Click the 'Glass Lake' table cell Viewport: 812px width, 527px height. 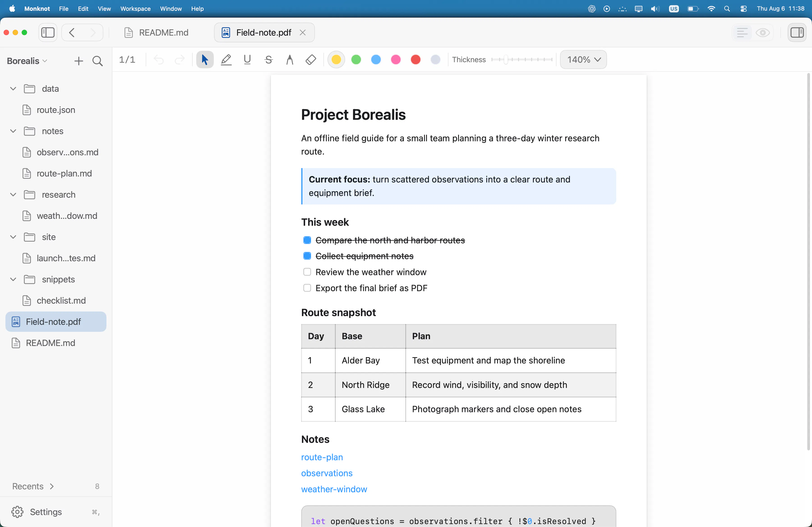coord(370,409)
